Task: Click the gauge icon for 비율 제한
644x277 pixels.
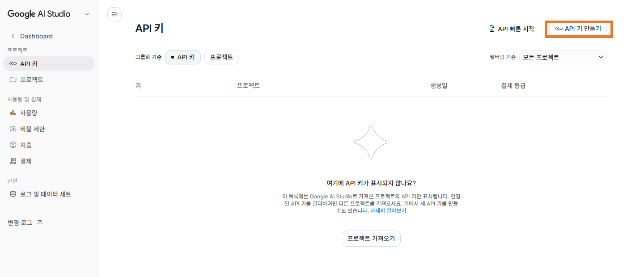Action: click(x=13, y=129)
